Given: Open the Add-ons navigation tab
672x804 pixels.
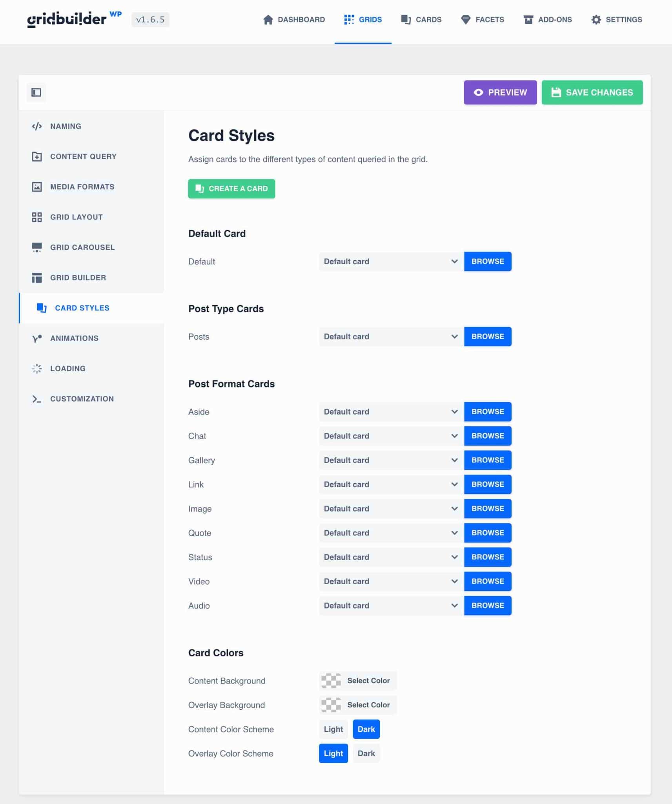Looking at the screenshot, I should click(x=548, y=20).
